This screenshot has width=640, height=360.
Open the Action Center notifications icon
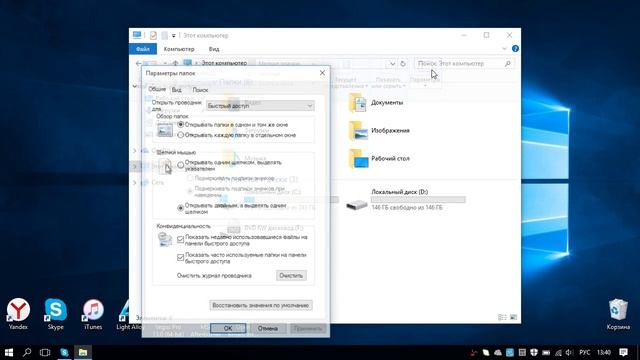(623, 352)
